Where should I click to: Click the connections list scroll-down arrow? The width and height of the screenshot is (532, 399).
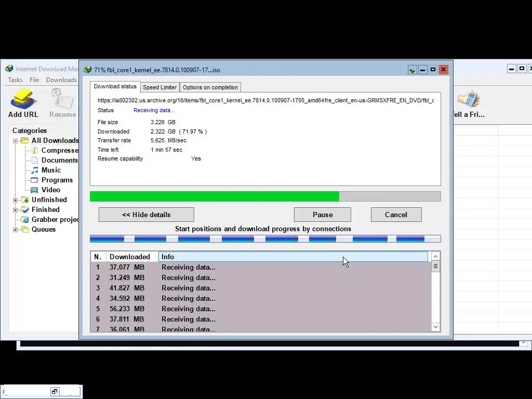click(x=436, y=327)
